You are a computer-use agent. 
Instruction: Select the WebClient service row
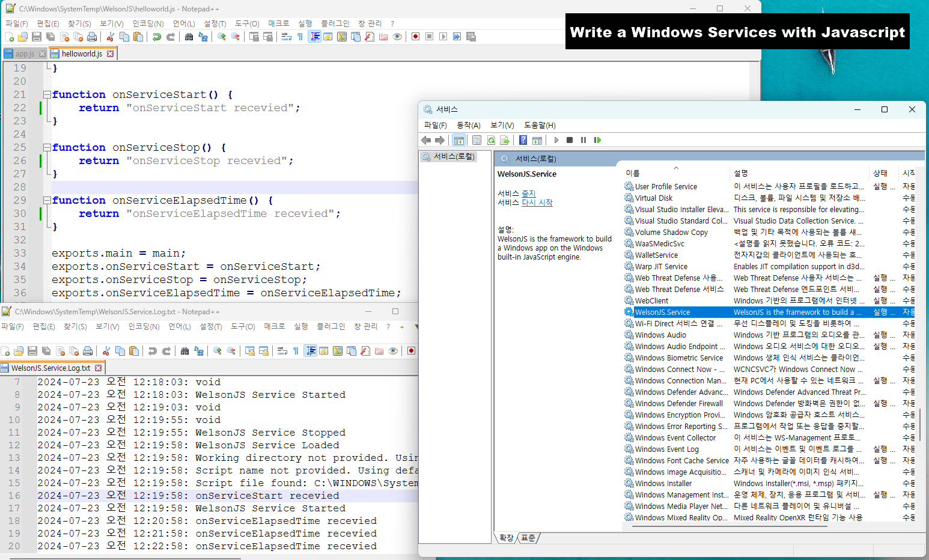(652, 300)
